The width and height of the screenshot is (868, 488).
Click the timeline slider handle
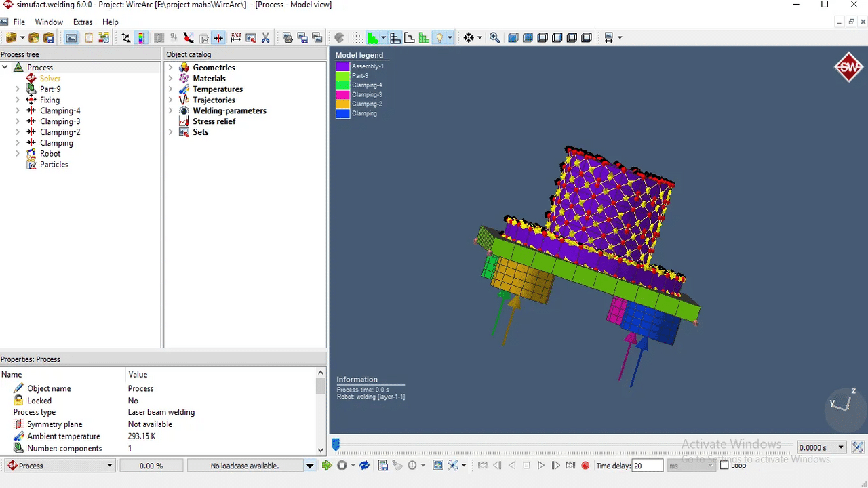pyautogui.click(x=336, y=445)
